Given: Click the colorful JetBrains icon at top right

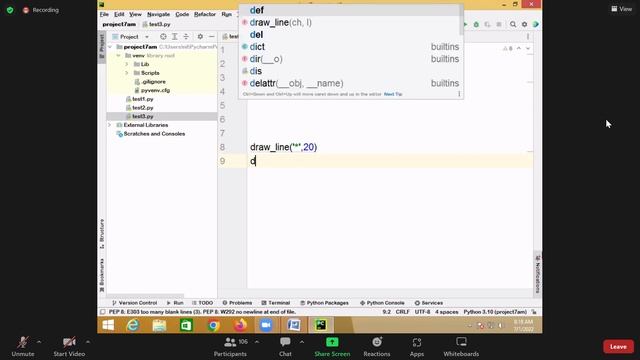Looking at the screenshot, I should coord(536,24).
